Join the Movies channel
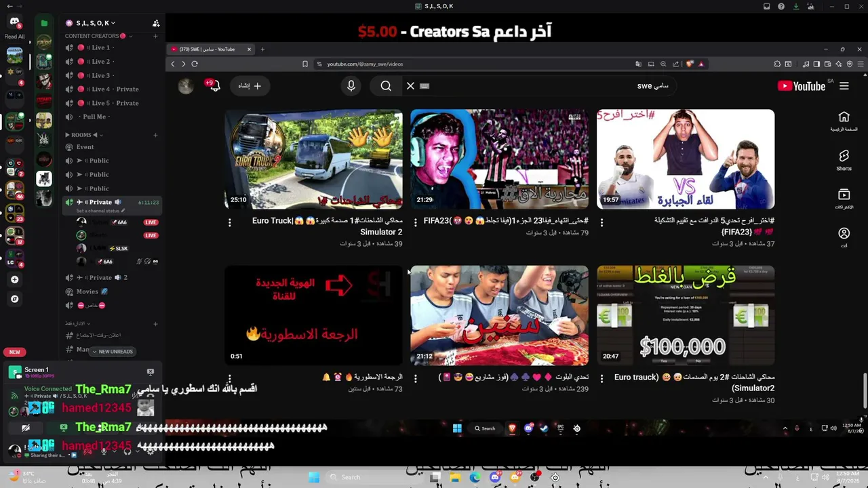 [x=87, y=291]
